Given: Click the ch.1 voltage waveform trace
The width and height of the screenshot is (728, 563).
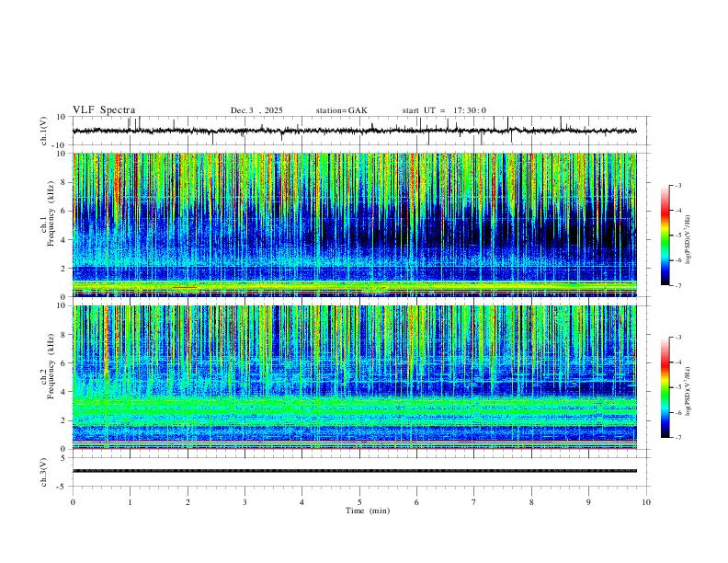Looking at the screenshot, I should [354, 131].
